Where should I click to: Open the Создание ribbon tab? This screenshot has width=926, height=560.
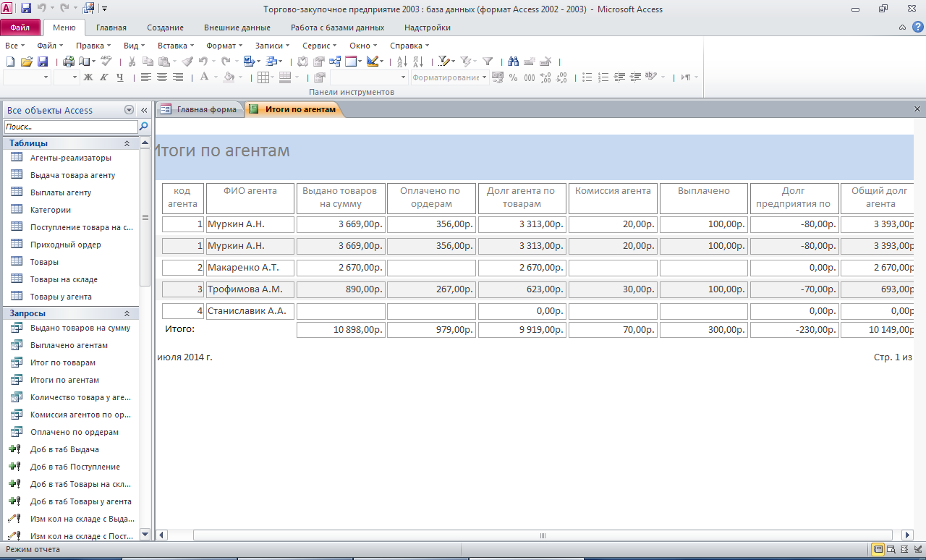point(166,27)
